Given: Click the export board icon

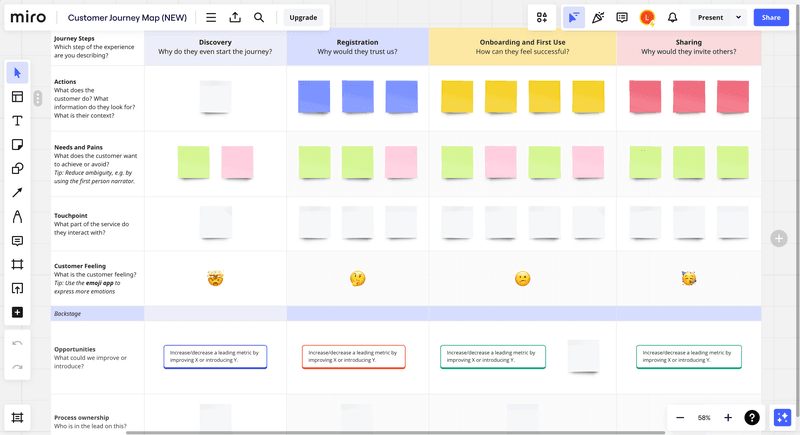Looking at the screenshot, I should click(235, 17).
